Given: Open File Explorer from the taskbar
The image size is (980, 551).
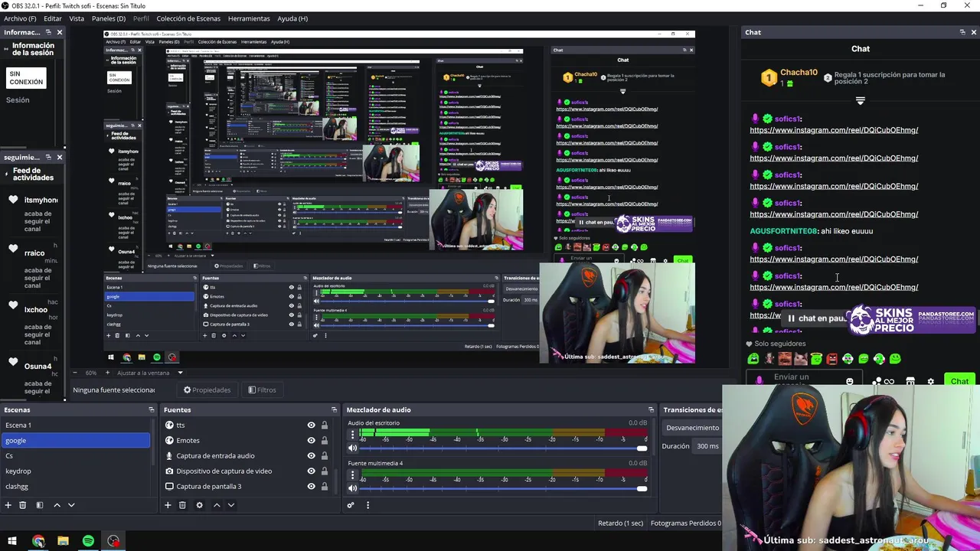Looking at the screenshot, I should [64, 541].
